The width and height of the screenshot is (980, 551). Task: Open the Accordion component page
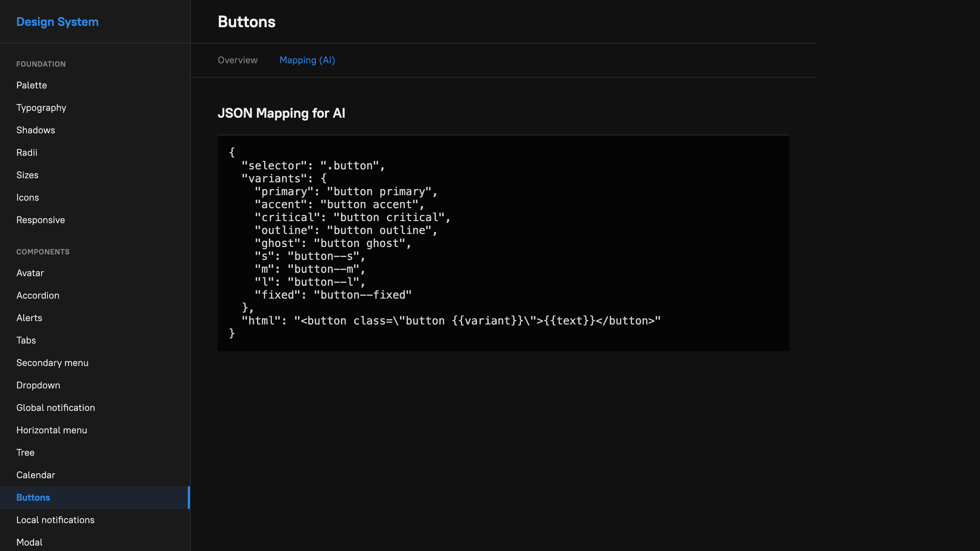click(x=95, y=296)
